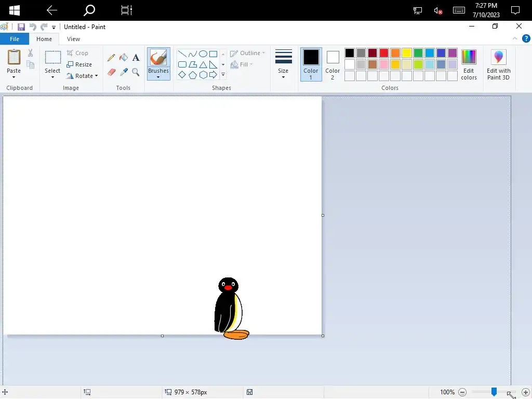Choose the Pentagon shape

192,75
